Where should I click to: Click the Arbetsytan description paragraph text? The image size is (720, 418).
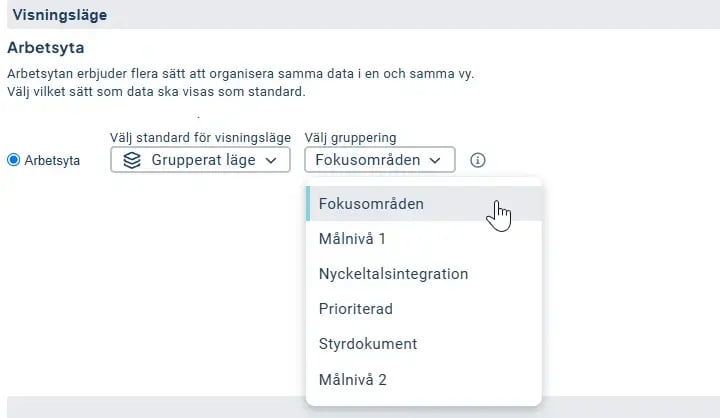tap(240, 83)
